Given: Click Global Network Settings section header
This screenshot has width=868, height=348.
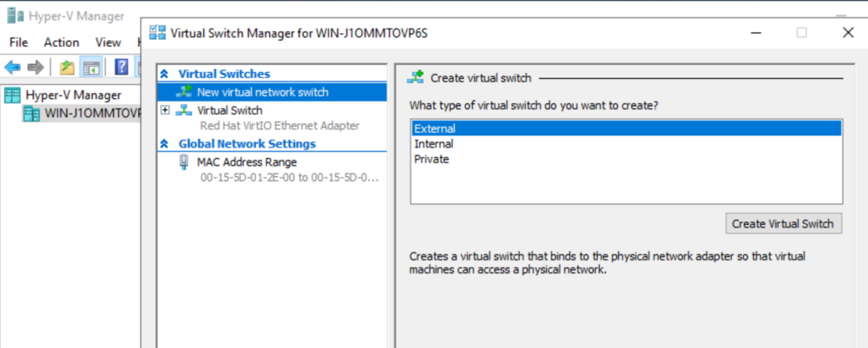Looking at the screenshot, I should [x=247, y=144].
